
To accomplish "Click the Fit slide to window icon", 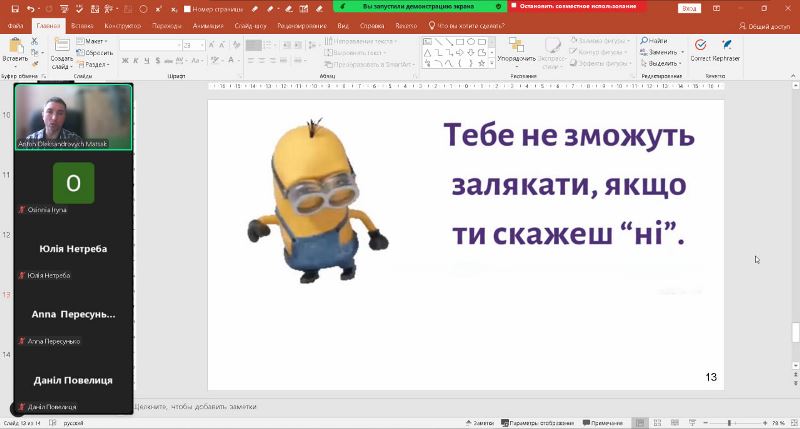I will pos(793,423).
